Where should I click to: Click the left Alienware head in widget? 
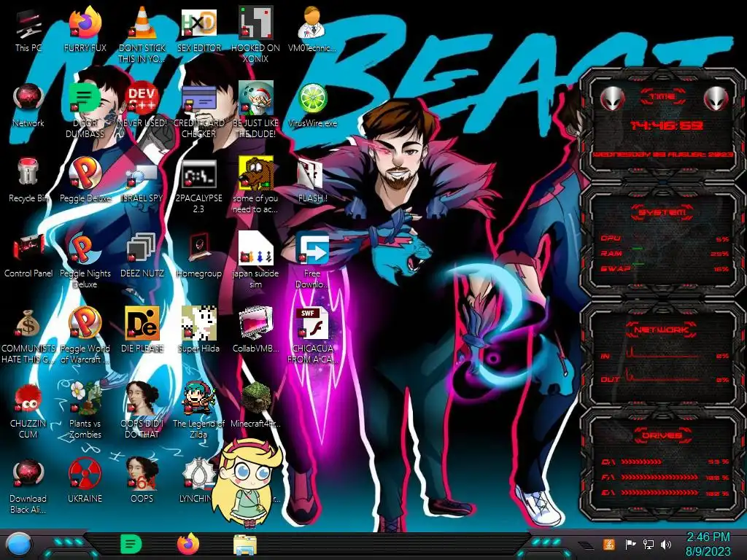point(612,99)
